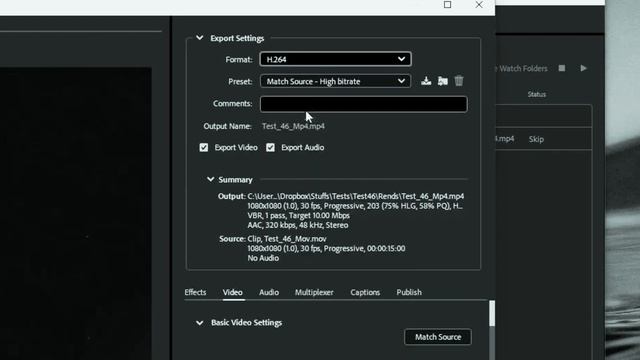The height and width of the screenshot is (360, 640).
Task: Open the Format H.264 dropdown
Action: (335, 59)
